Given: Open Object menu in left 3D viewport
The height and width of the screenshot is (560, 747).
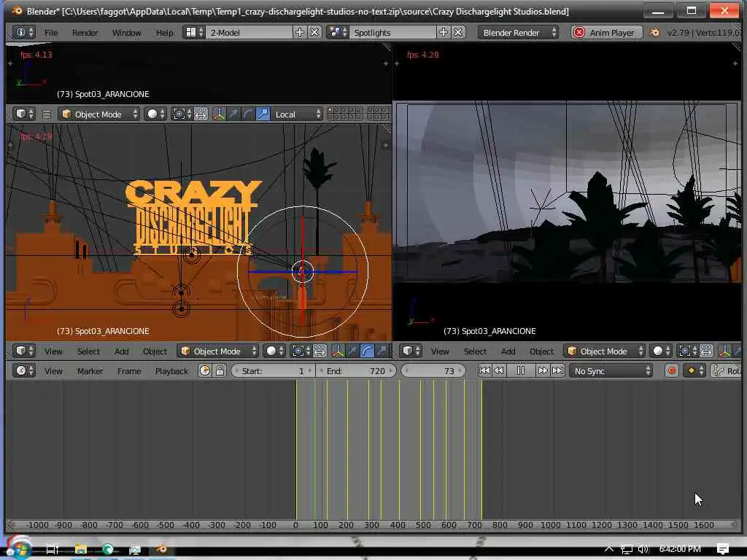Looking at the screenshot, I should coord(155,351).
